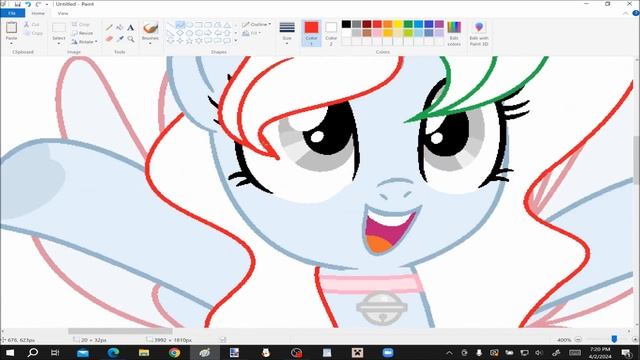
Task: Switch to the View tab
Action: point(63,13)
